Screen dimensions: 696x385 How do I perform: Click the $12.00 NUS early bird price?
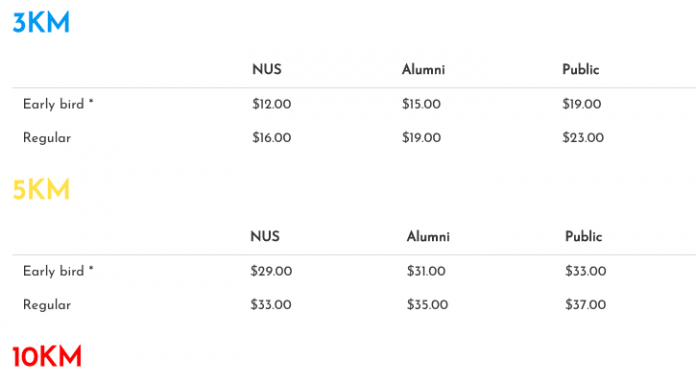click(x=272, y=104)
